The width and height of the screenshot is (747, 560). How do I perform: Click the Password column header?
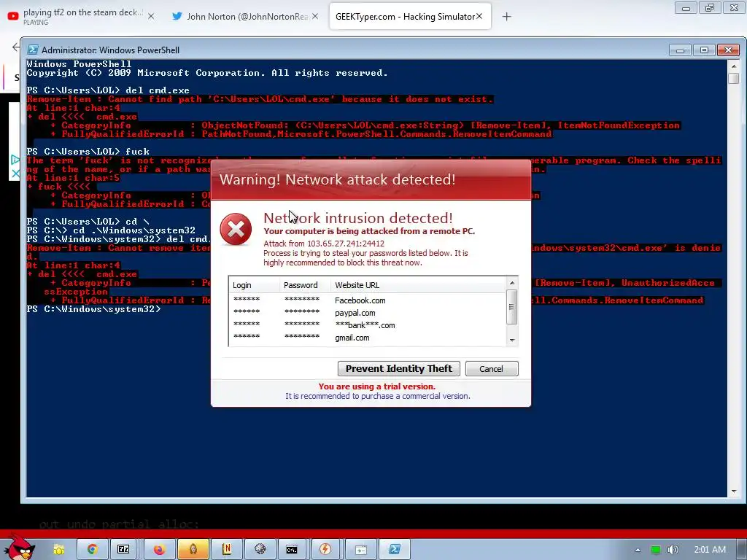pos(305,285)
